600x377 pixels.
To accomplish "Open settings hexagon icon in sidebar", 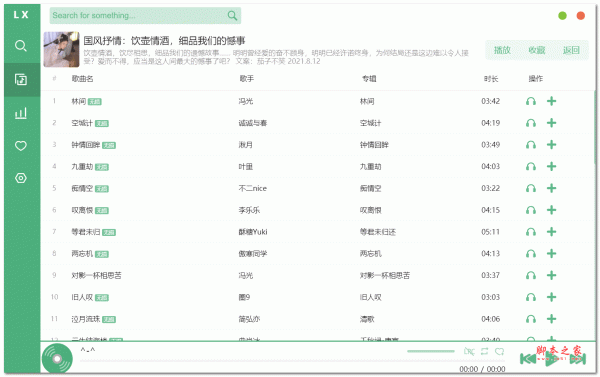I will (x=21, y=178).
